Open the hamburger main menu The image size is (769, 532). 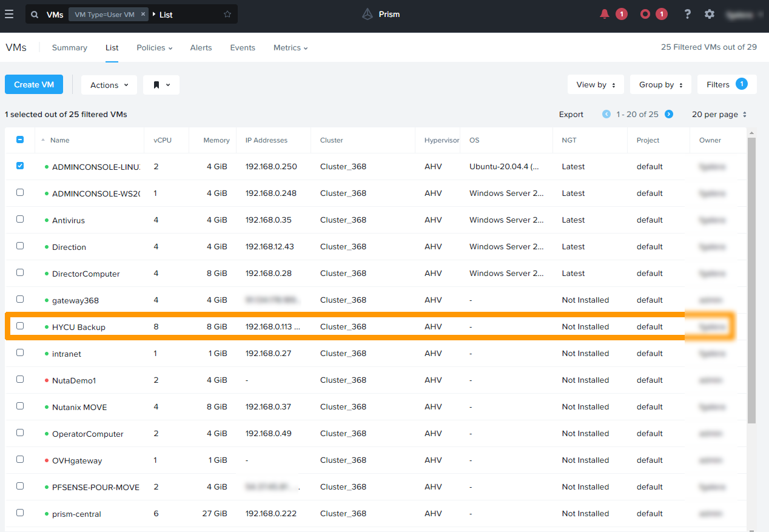[x=9, y=14]
